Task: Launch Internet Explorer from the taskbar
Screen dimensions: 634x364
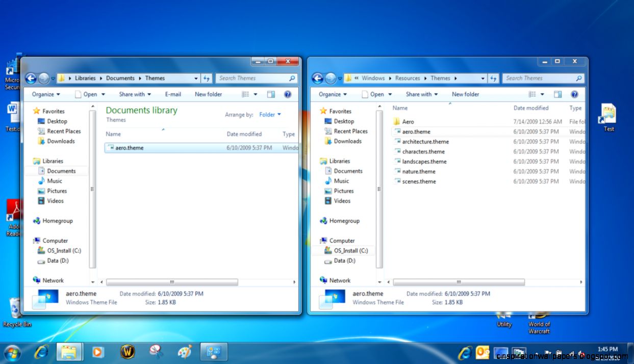Action: point(41,352)
